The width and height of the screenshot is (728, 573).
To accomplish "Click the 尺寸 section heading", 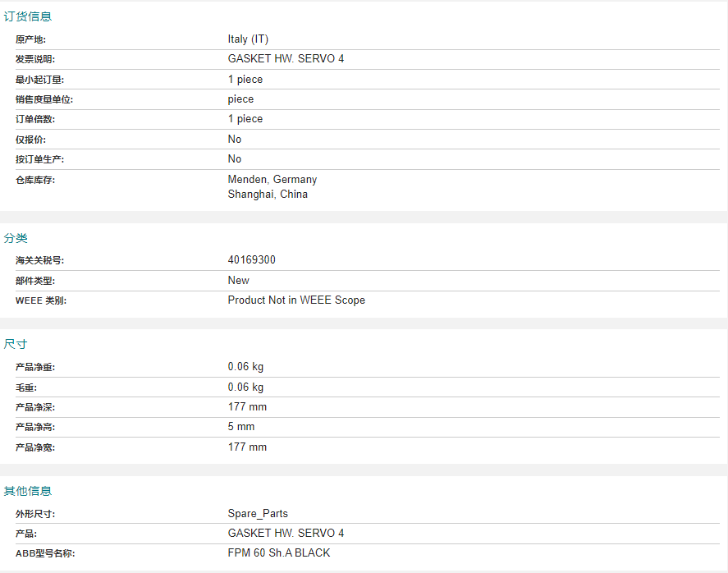I will point(16,344).
